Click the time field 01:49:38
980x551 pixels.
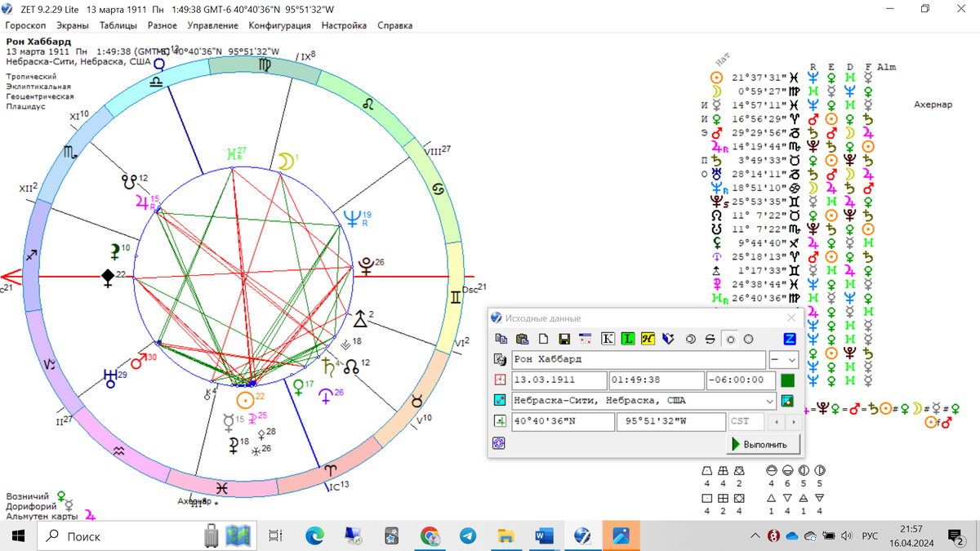coord(656,380)
